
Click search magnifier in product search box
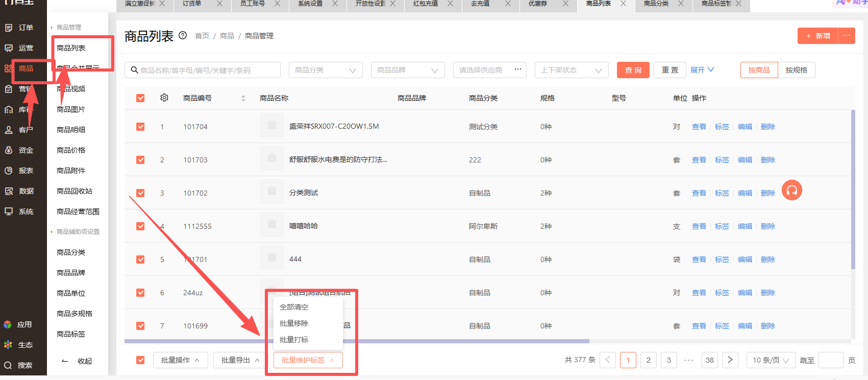click(135, 70)
